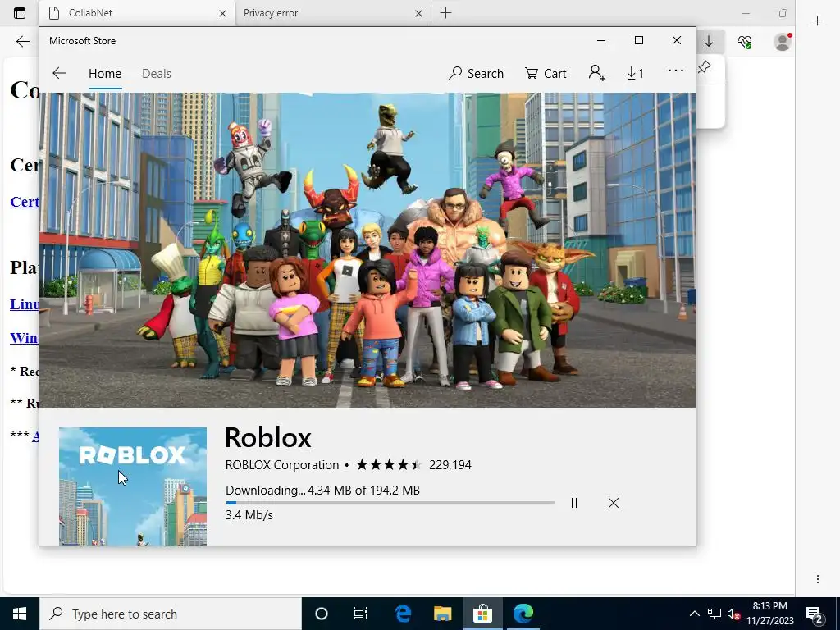Pin the Edge downloads flyout
The height and width of the screenshot is (630, 840).
click(705, 67)
